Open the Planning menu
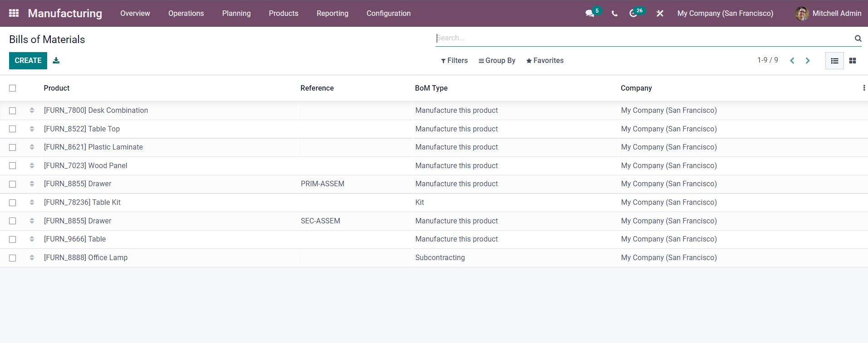The image size is (868, 343). pyautogui.click(x=236, y=14)
